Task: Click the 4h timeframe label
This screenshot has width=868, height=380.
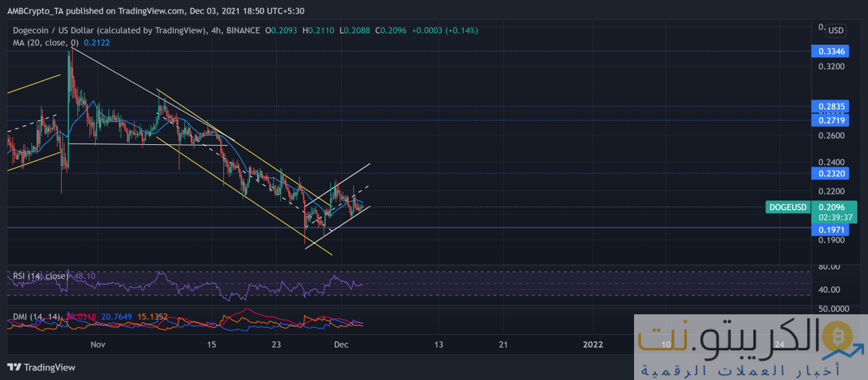Action: pyautogui.click(x=217, y=30)
